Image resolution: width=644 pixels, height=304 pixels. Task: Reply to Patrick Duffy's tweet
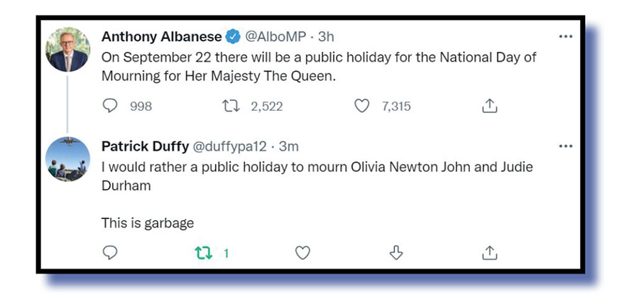(110, 253)
